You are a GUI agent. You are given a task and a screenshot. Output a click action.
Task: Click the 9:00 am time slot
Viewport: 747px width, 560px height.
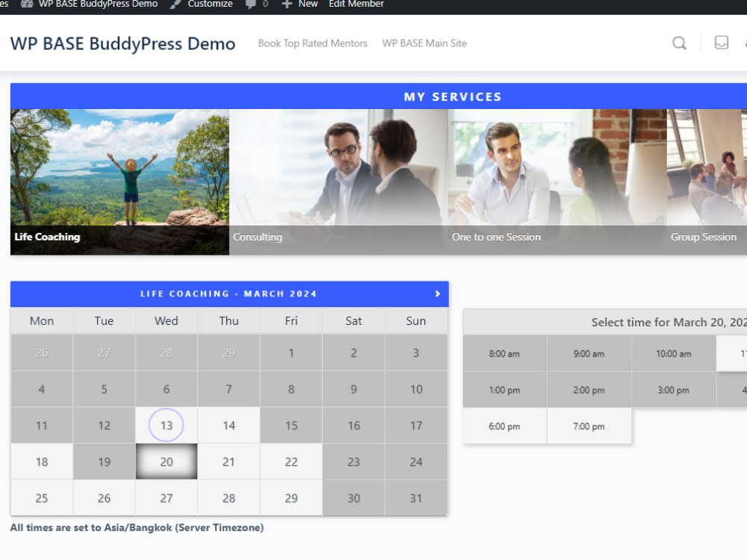(x=589, y=353)
